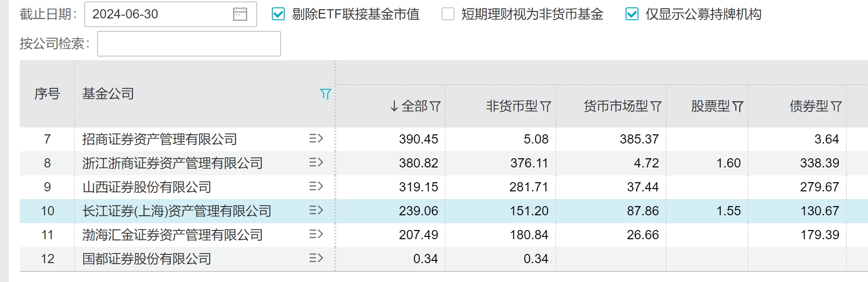Click the 债券型 column filter icon
The height and width of the screenshot is (282, 868).
coord(836,107)
